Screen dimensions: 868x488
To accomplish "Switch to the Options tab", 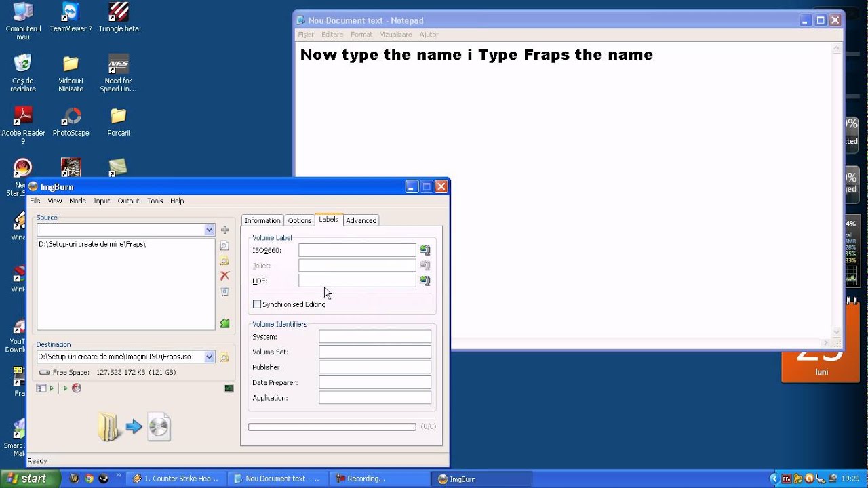I will (x=300, y=220).
